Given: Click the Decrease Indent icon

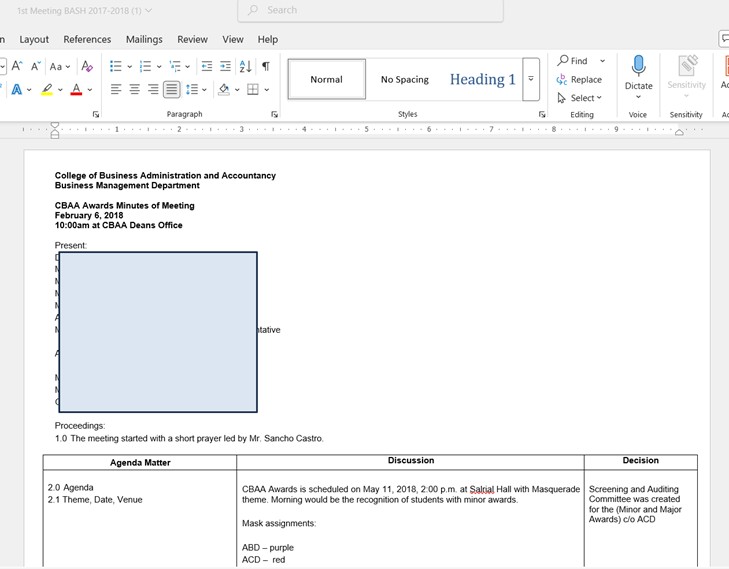Looking at the screenshot, I should point(206,66).
